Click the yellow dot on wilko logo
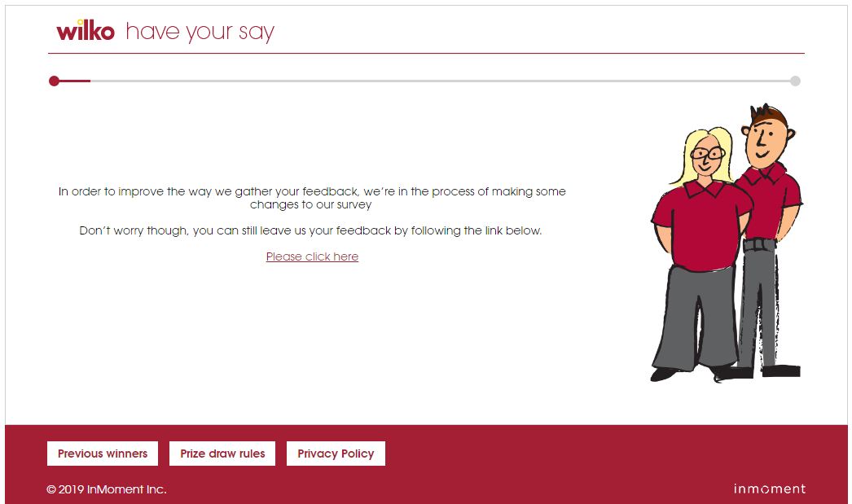 pos(81,22)
